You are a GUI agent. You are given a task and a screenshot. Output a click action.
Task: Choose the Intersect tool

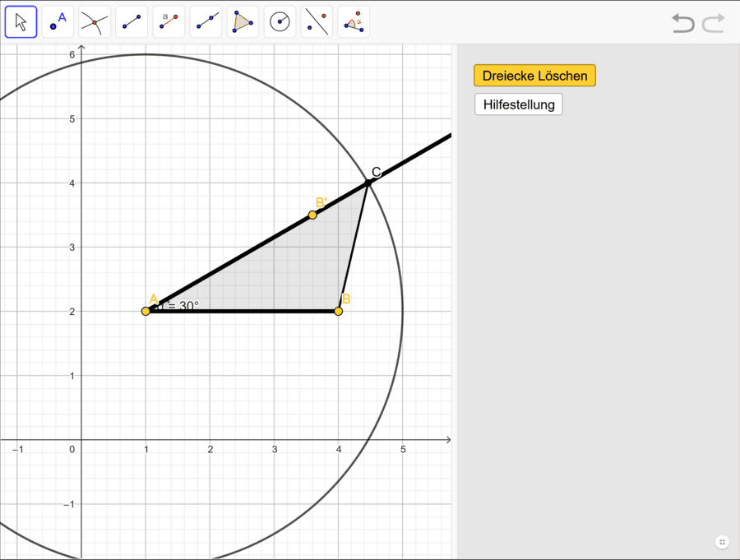(x=95, y=22)
